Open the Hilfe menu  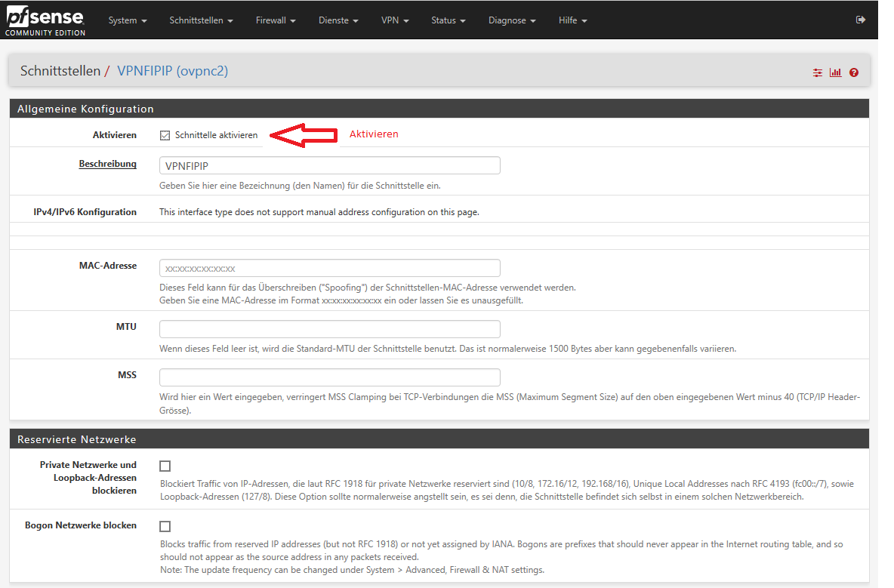click(x=572, y=20)
